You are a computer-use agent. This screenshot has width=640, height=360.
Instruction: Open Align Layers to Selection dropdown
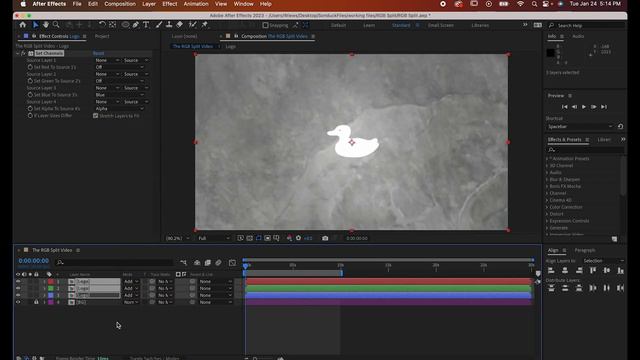tap(603, 260)
